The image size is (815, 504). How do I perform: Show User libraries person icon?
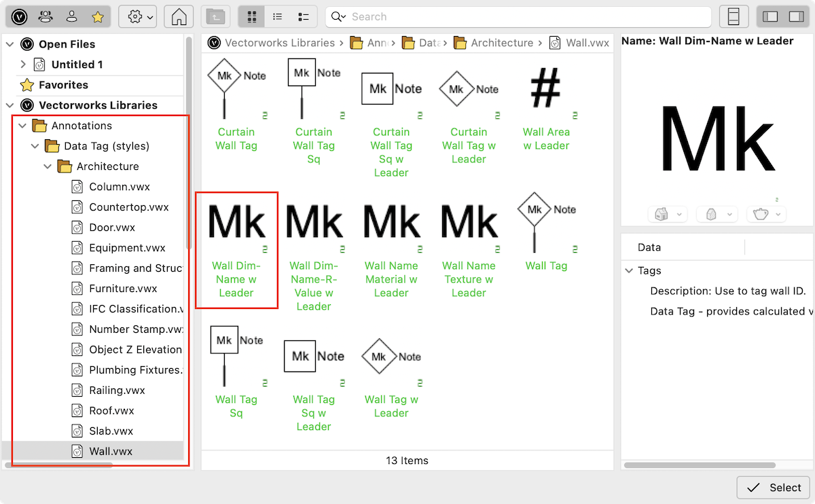coord(71,17)
